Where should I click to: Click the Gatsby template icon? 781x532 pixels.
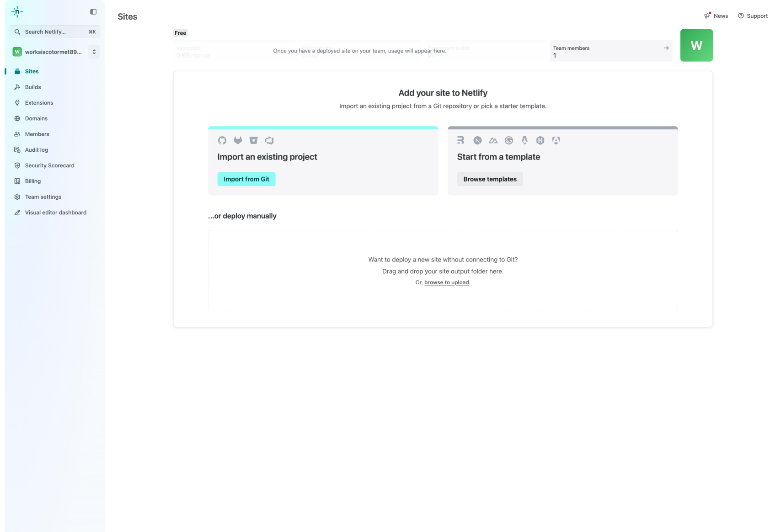click(509, 140)
